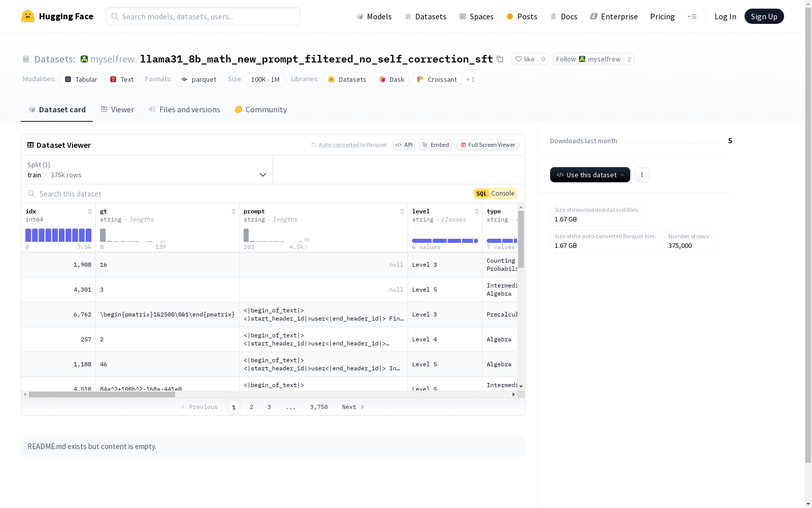Click the sort arrows on the idx column
Viewport: 812px width, 508px height.
[x=90, y=211]
